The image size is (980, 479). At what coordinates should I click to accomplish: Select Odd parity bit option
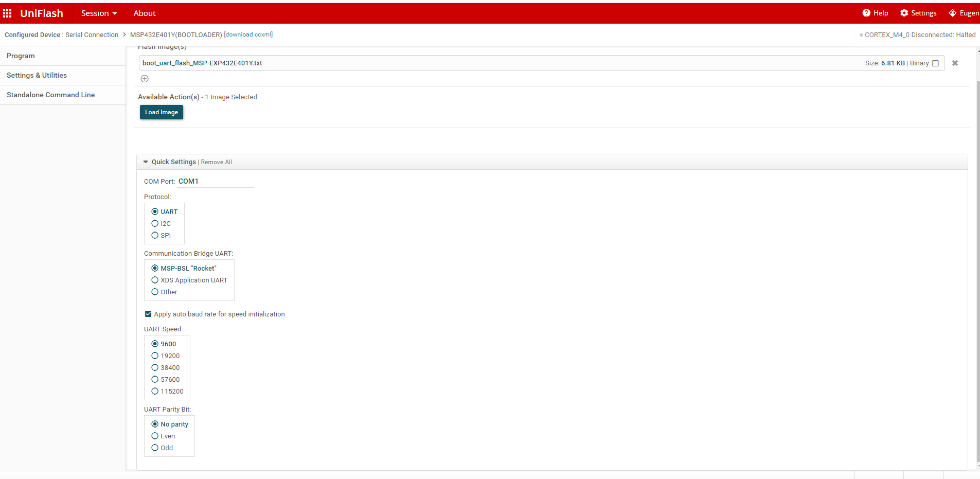coord(155,448)
